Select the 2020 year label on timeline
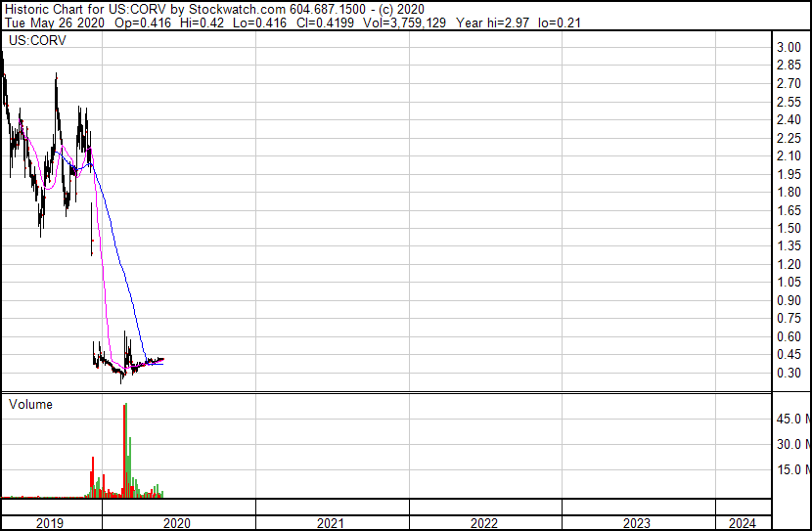Image resolution: width=812 pixels, height=531 pixels. (177, 523)
